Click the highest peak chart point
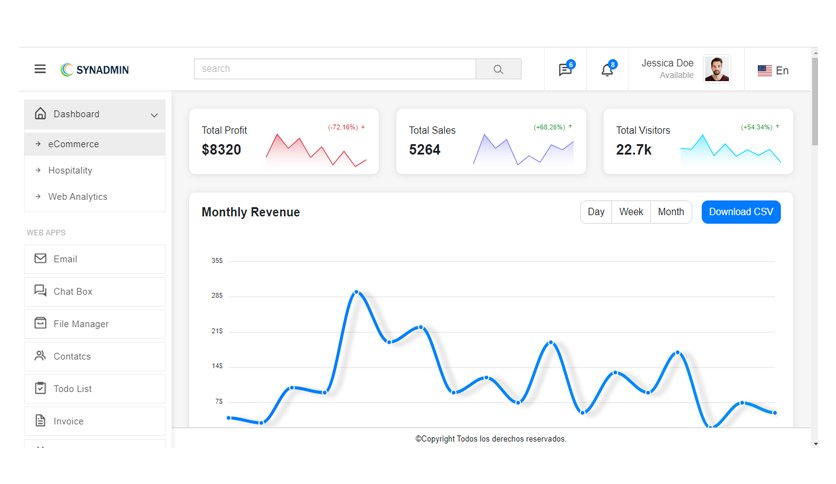 coord(357,292)
